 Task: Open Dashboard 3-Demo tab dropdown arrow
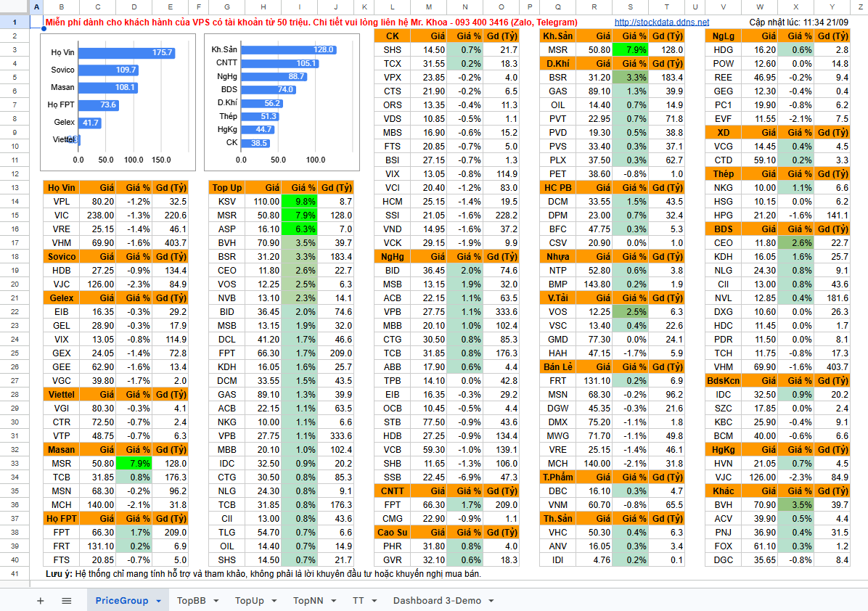(x=491, y=601)
